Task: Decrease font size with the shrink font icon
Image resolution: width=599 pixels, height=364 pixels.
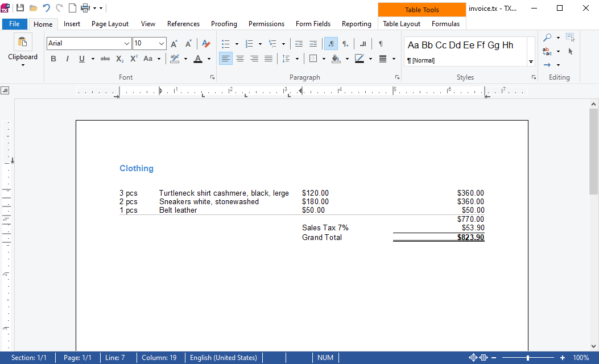Action: (x=188, y=44)
